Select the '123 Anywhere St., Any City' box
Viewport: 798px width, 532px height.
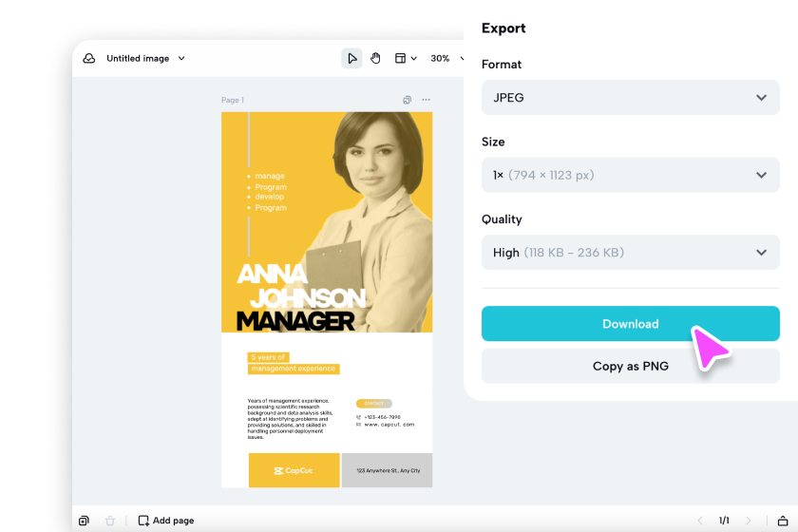388,470
